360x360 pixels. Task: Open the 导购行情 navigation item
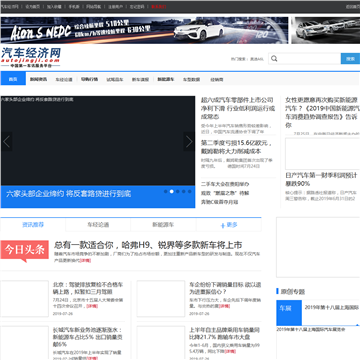click(x=89, y=79)
